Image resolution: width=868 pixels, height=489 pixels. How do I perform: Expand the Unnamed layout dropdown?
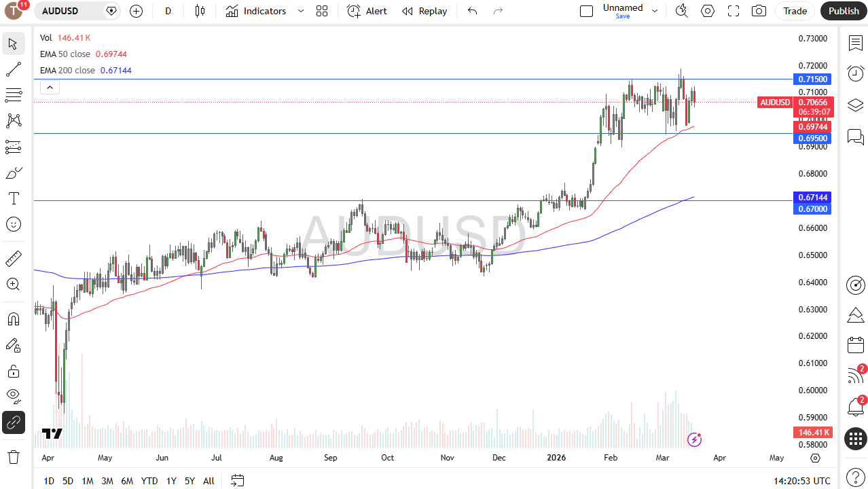click(654, 11)
